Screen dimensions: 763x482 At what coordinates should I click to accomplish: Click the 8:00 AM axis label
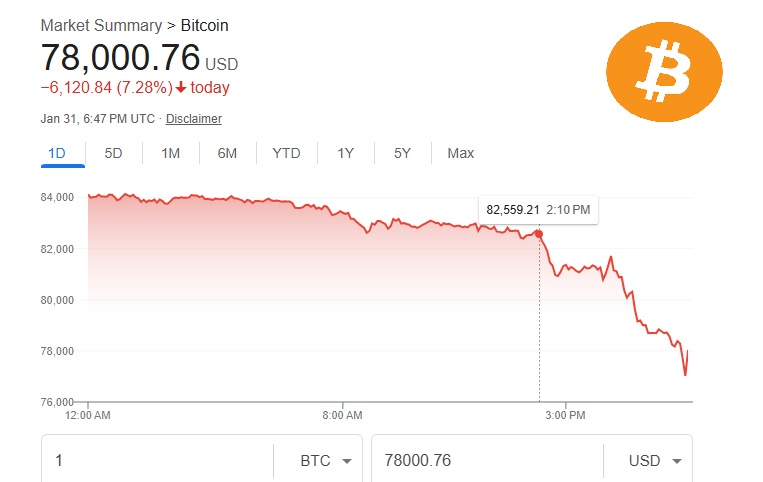coord(342,413)
